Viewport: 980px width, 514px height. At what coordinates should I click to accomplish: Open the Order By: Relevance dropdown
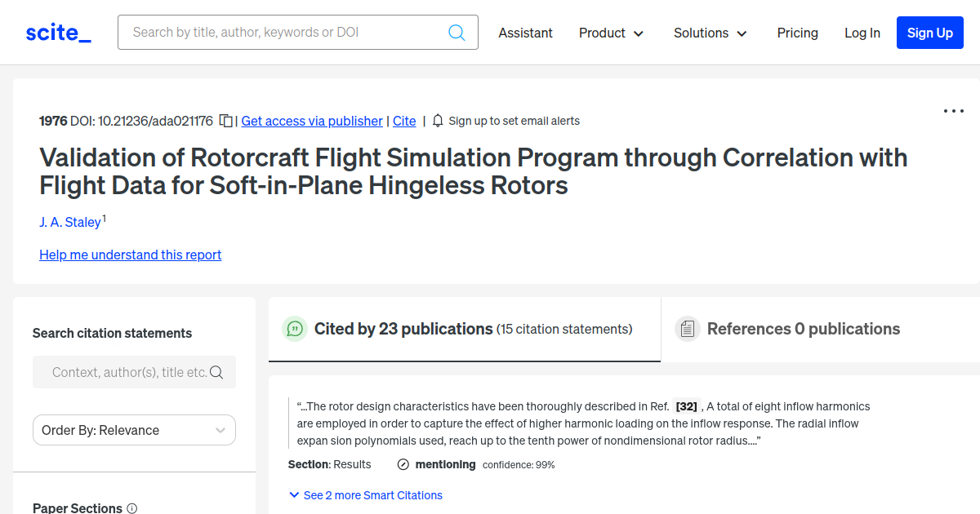tap(134, 430)
